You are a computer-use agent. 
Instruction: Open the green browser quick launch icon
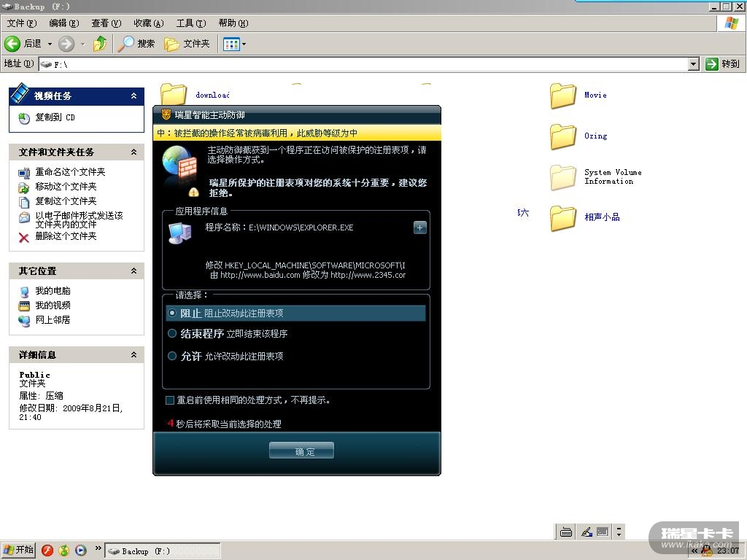[x=64, y=551]
